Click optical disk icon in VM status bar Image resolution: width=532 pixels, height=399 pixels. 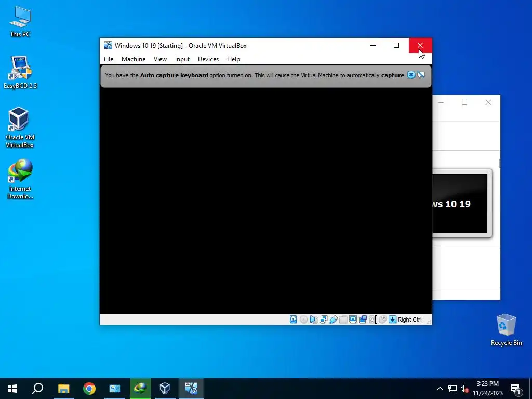pos(303,320)
